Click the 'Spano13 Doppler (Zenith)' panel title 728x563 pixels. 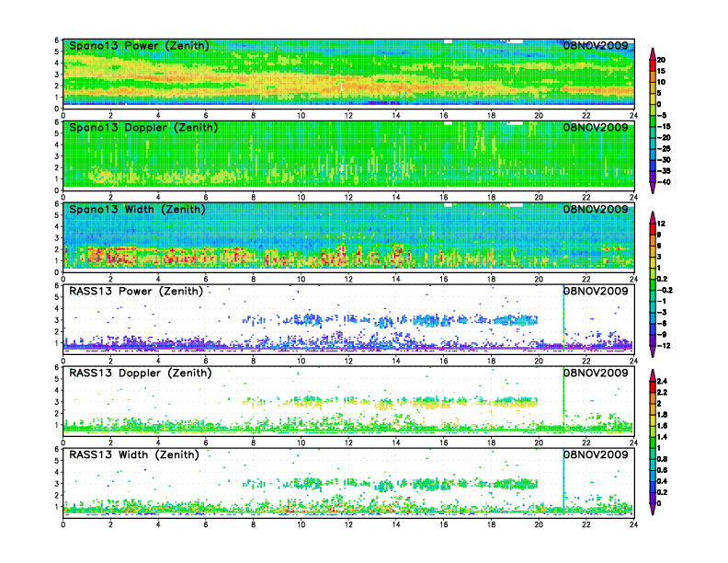pos(143,128)
